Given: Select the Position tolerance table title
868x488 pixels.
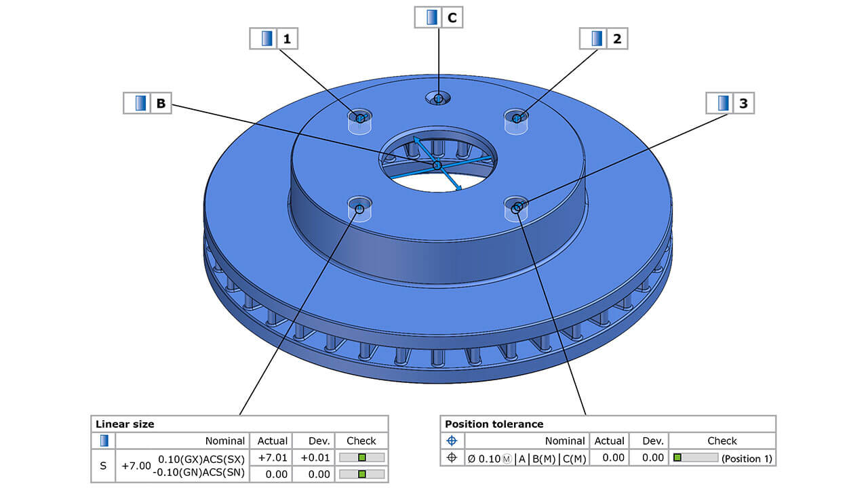Looking at the screenshot, I should tap(494, 424).
